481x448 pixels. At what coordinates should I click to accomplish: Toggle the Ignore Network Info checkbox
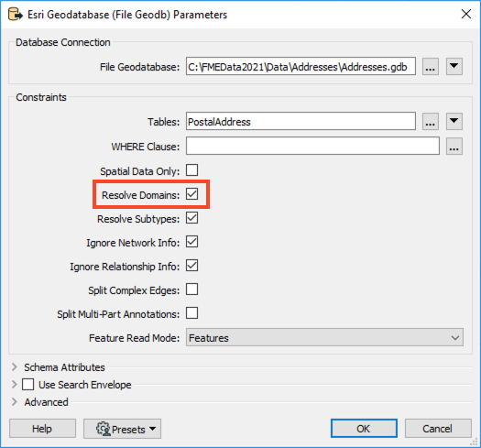click(192, 242)
